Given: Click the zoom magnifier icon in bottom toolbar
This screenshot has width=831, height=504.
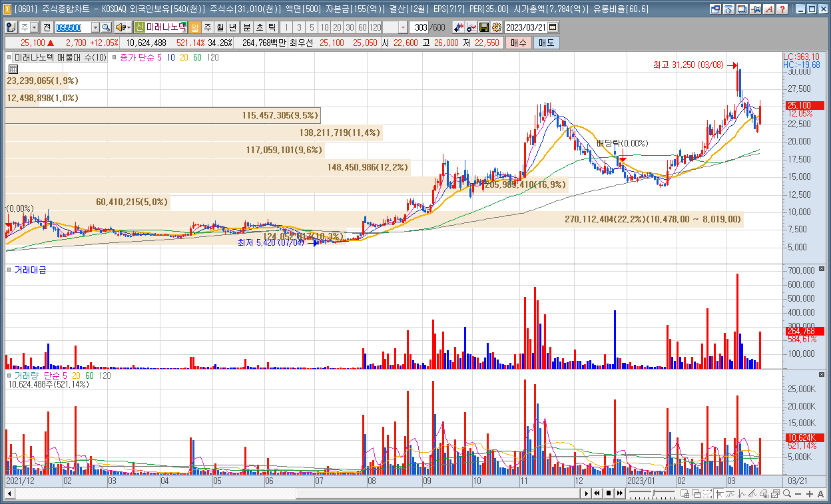Looking at the screenshot, I should [x=787, y=493].
